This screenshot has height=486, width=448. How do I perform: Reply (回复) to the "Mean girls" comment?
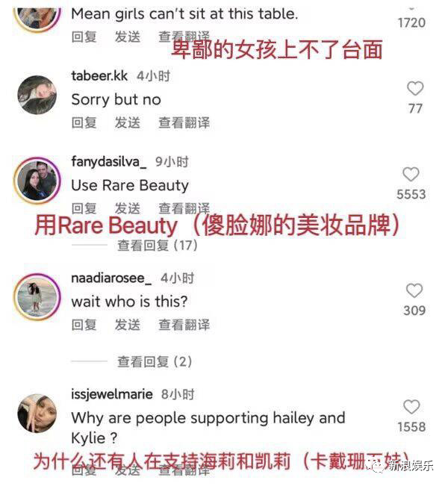point(84,37)
